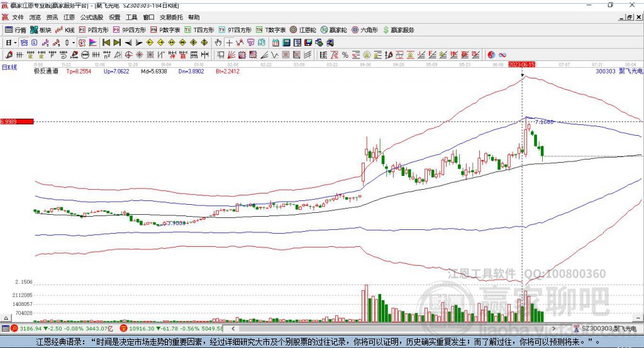
Task: Step forward with the black right arrow
Action: (x=139, y=43)
